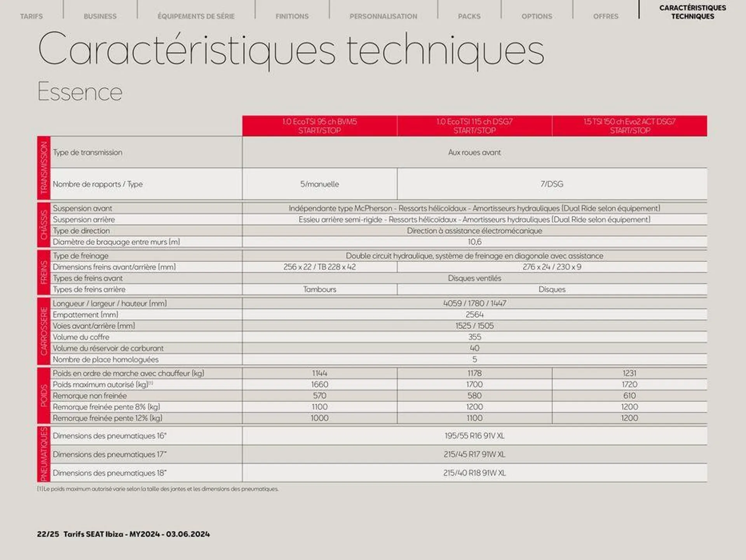The image size is (746, 560).
Task: Click the '256 x 22 / TB 228 x 42' cell
Action: (x=319, y=267)
